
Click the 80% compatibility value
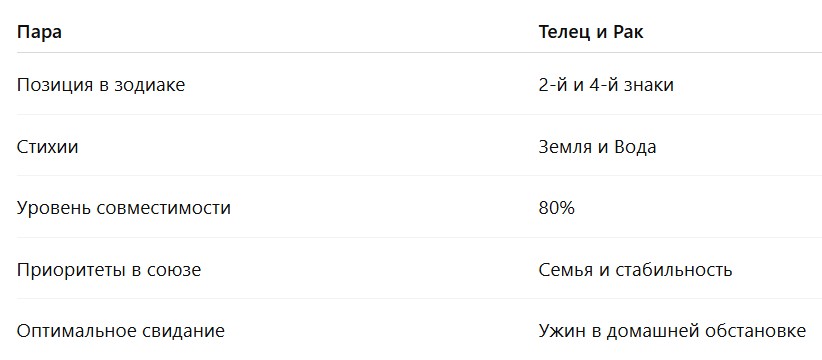click(556, 208)
